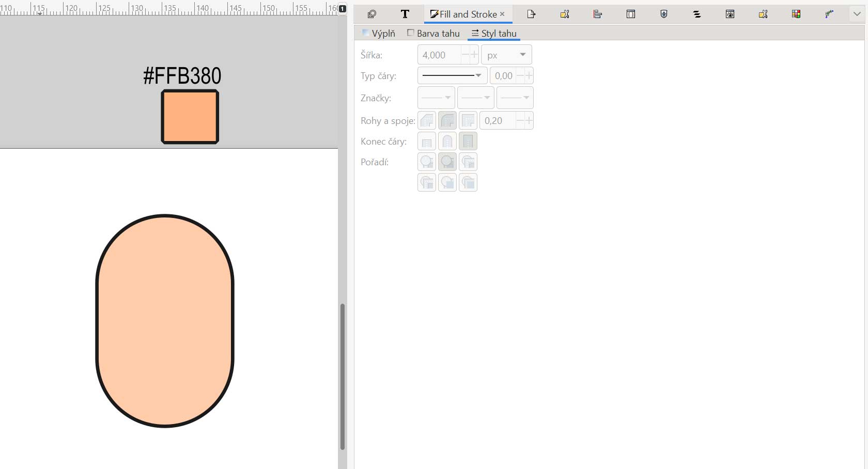The width and height of the screenshot is (868, 469).
Task: Select the butt cap line-end icon
Action: tap(427, 142)
